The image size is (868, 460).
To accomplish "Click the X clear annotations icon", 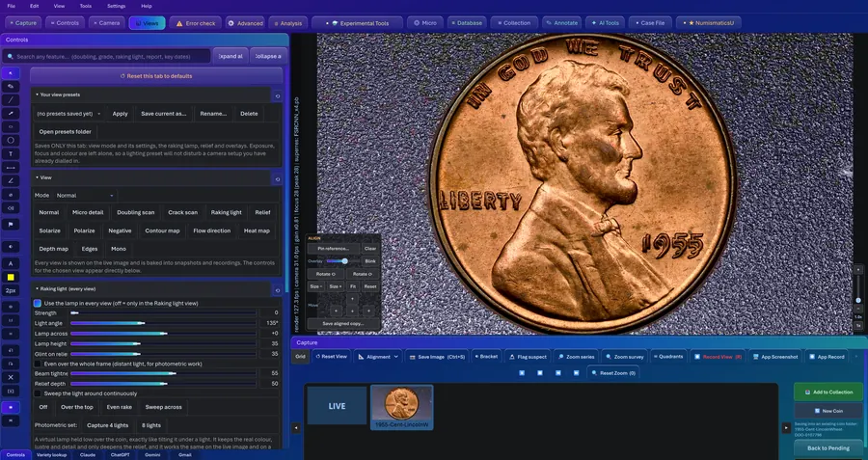I will 11,377.
